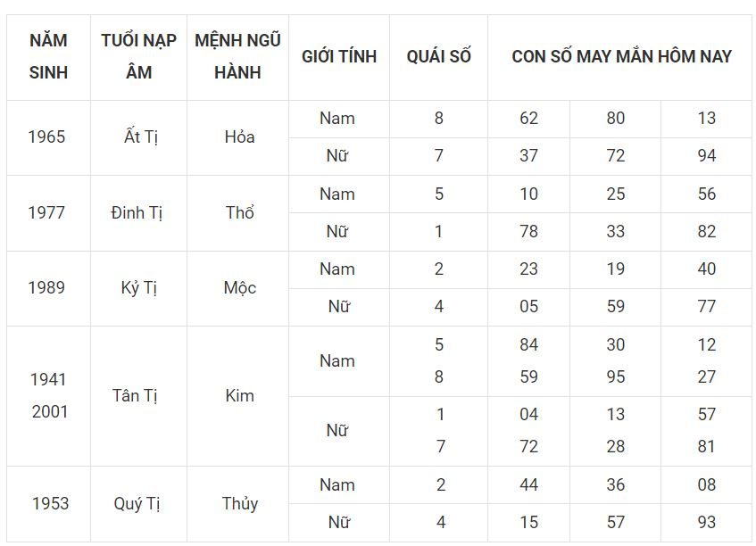Click the Kim element cell
Screen dimensions: 756x546
click(237, 396)
